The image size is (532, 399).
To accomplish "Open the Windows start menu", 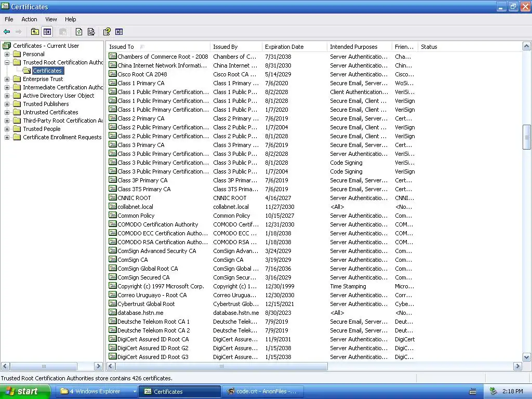I will coord(25,391).
